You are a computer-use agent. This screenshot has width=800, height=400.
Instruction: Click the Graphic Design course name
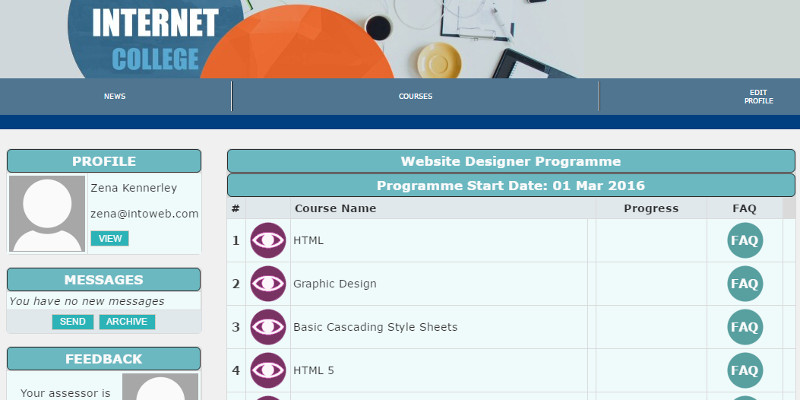click(335, 284)
